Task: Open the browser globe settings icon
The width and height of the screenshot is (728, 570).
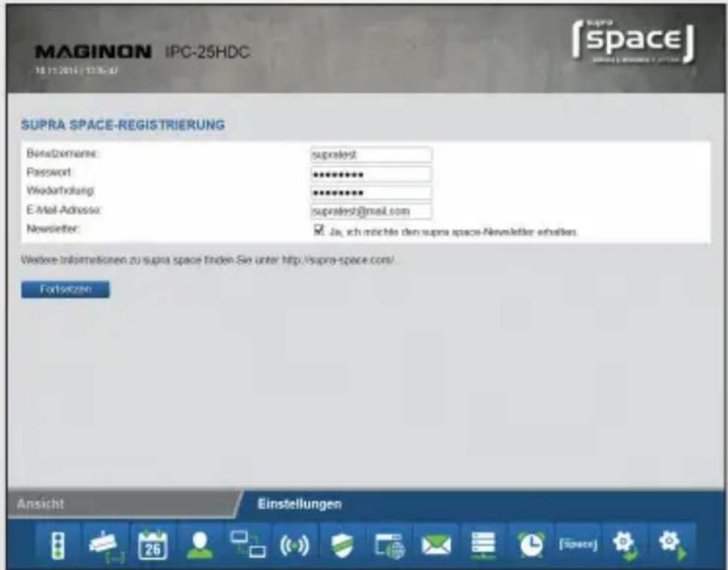Action: (389, 545)
